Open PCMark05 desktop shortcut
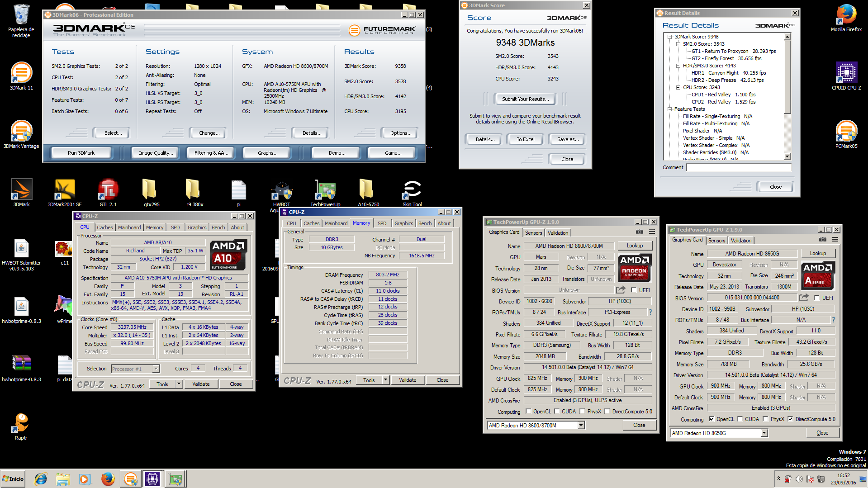This screenshot has width=868, height=488. point(846,134)
